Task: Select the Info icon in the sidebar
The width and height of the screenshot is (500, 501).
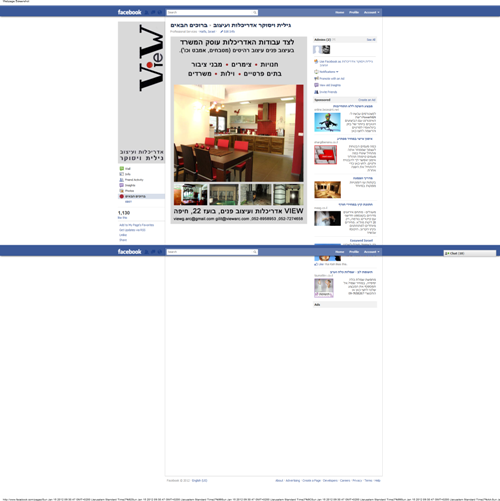Action: coord(122,174)
